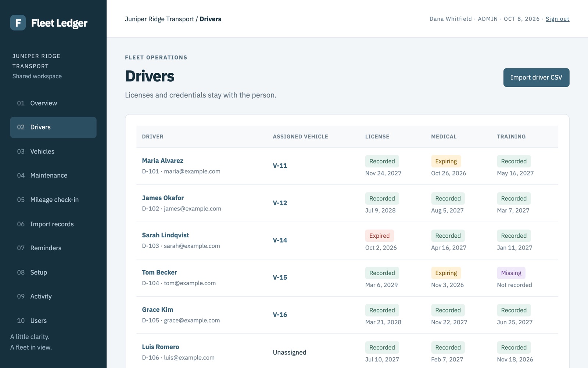The width and height of the screenshot is (588, 368).
Task: Go to Reminders in sidebar
Action: pyautogui.click(x=53, y=248)
